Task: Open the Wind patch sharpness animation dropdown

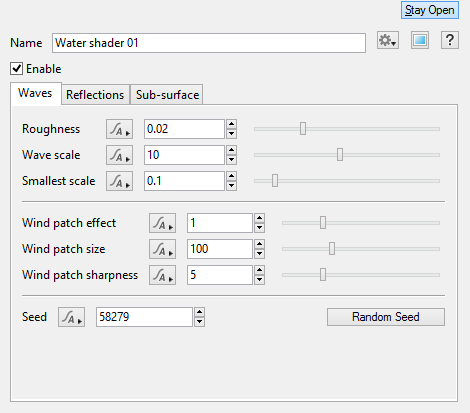Action: [x=162, y=275]
